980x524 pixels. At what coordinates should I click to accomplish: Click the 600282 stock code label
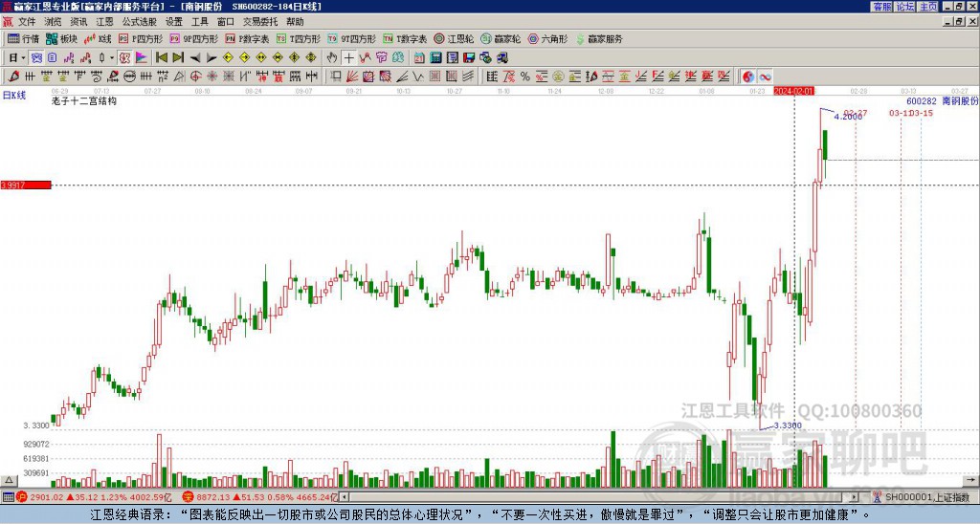coord(922,100)
